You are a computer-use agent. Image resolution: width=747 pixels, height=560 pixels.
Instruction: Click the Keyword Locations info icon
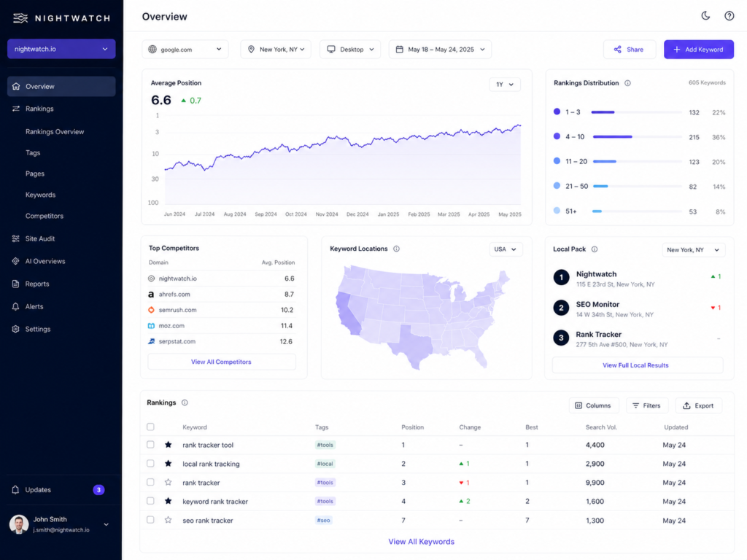pos(396,249)
